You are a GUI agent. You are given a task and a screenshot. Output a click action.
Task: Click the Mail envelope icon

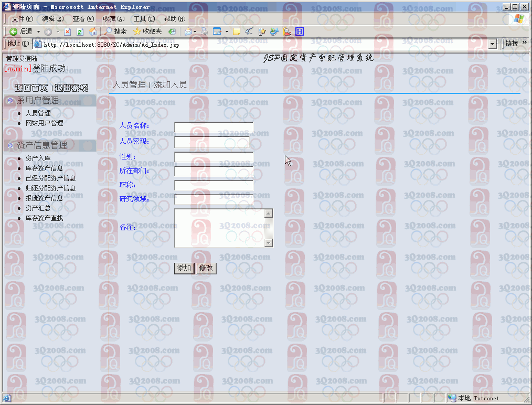click(188, 31)
